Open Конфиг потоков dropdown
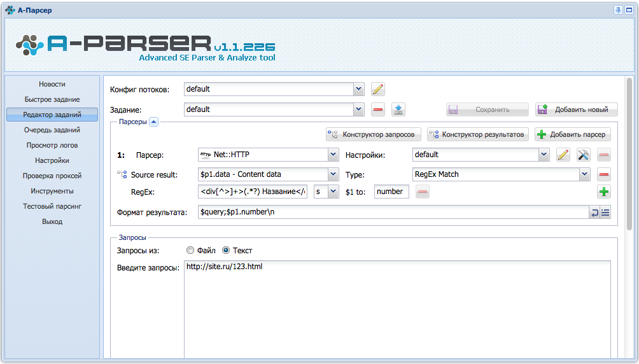Screen dimensions: 639x364 click(358, 89)
